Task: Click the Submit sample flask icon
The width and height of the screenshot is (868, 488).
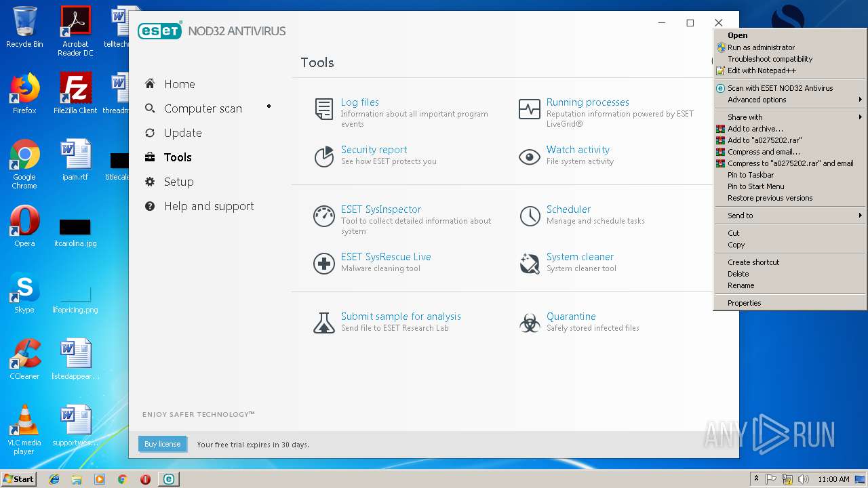Action: (x=324, y=323)
